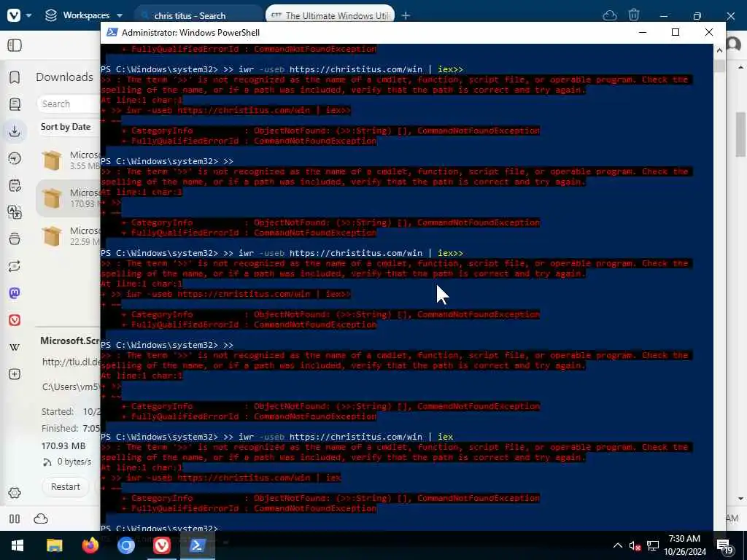Open Vivaldi settings gear icon
Screen dimensions: 747x560
(15, 493)
